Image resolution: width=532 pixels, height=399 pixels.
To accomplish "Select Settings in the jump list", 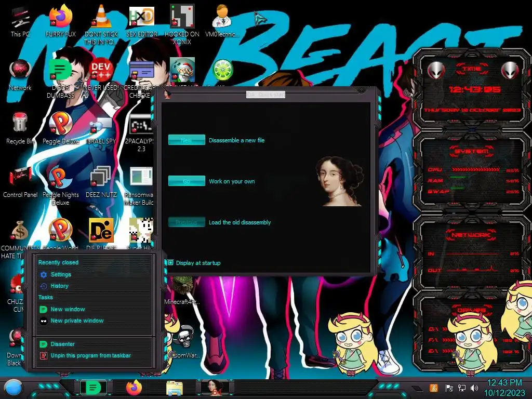I will (x=61, y=274).
